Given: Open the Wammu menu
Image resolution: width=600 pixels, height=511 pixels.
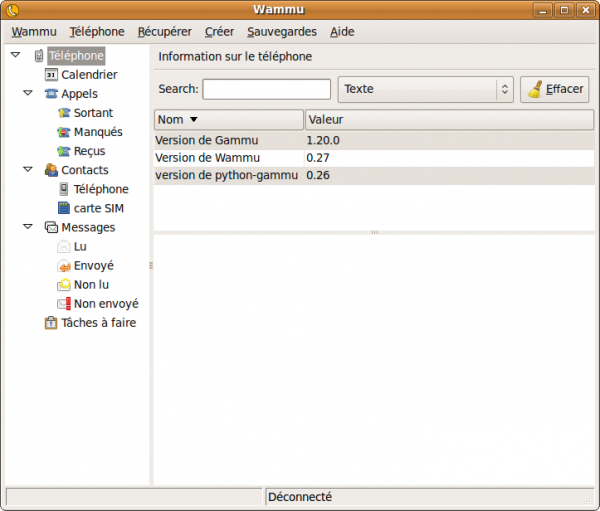Looking at the screenshot, I should (34, 32).
